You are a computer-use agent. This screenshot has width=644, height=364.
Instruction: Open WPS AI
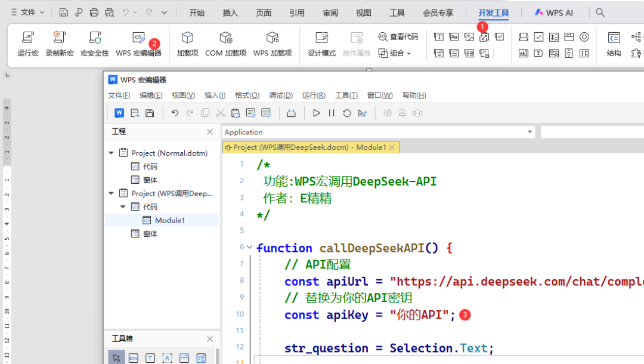(553, 13)
